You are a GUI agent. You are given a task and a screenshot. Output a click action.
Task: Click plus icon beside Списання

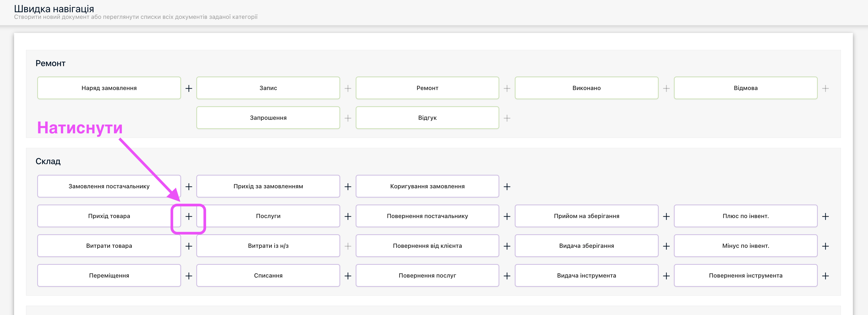348,276
